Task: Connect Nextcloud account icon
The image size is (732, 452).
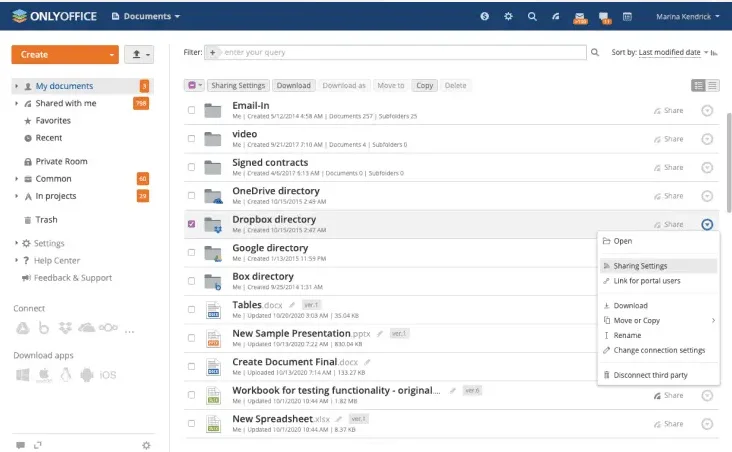Action: click(108, 327)
